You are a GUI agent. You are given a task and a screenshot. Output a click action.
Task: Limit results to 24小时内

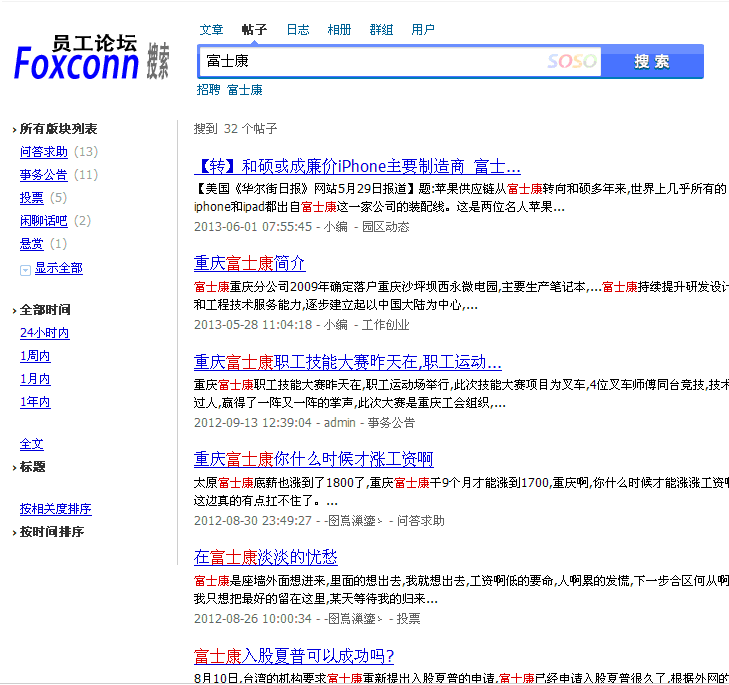click(45, 333)
